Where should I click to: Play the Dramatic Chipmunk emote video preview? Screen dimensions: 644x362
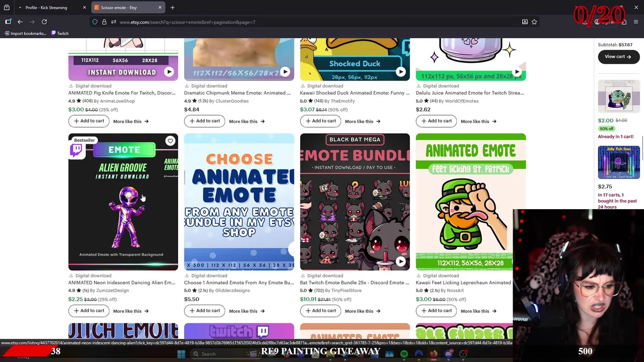coord(285,72)
